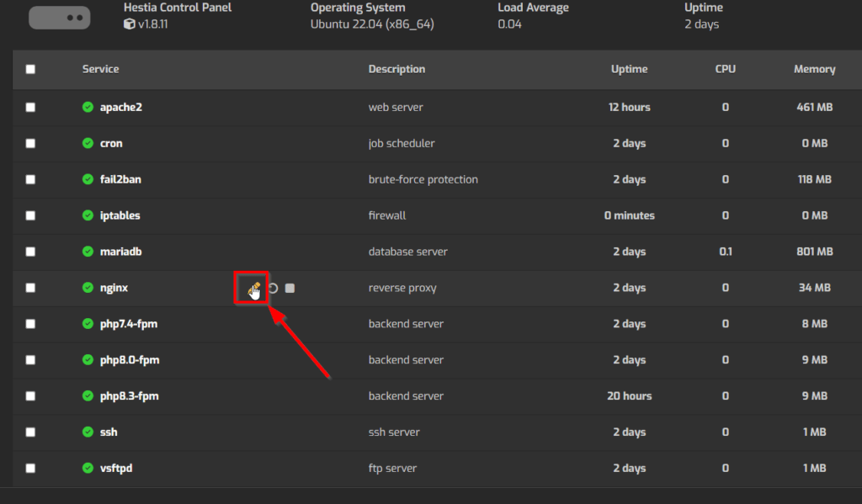Image resolution: width=862 pixels, height=504 pixels.
Task: Restart the nginx service using circular arrow icon
Action: 272,288
